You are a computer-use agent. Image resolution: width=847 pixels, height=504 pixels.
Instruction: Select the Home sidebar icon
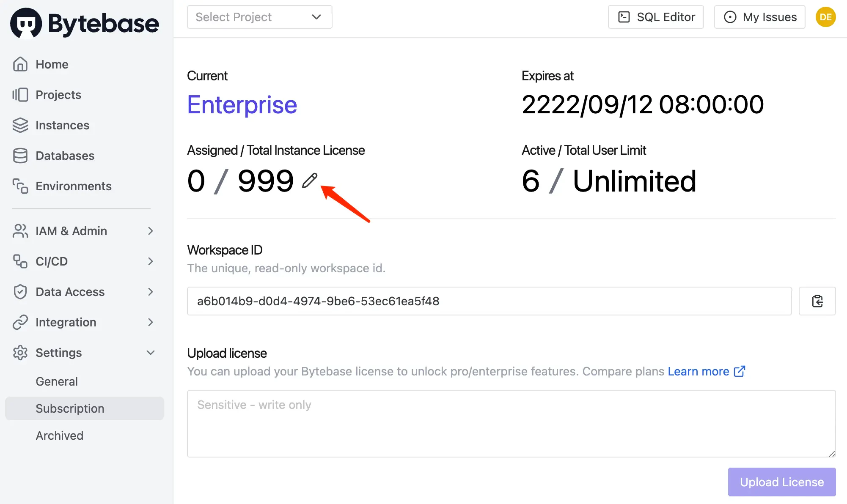(x=20, y=64)
